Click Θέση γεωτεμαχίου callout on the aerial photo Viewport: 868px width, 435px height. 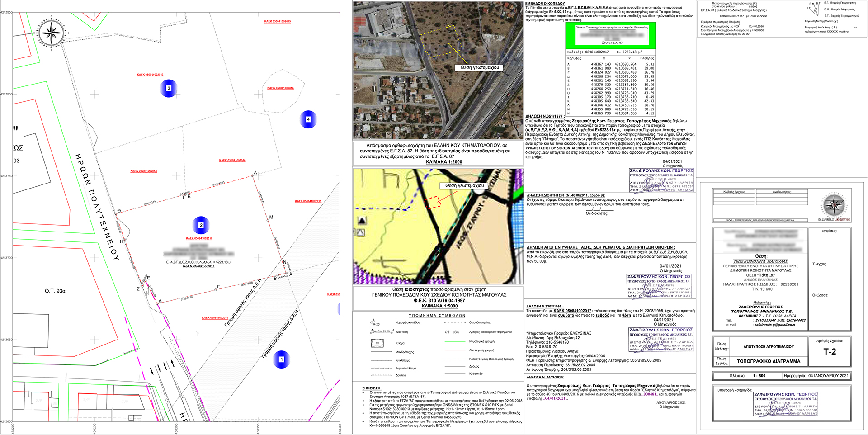coord(480,67)
